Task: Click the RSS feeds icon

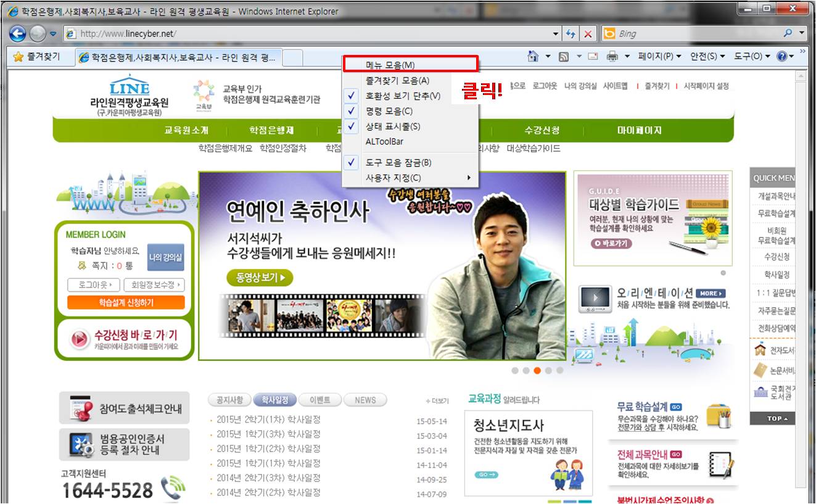Action: point(563,57)
